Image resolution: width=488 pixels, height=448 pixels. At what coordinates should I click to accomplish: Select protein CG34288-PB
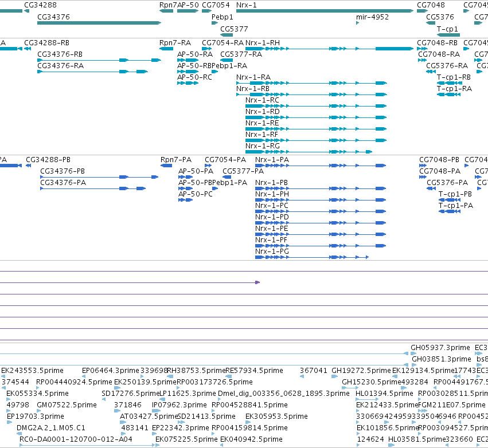point(48,159)
